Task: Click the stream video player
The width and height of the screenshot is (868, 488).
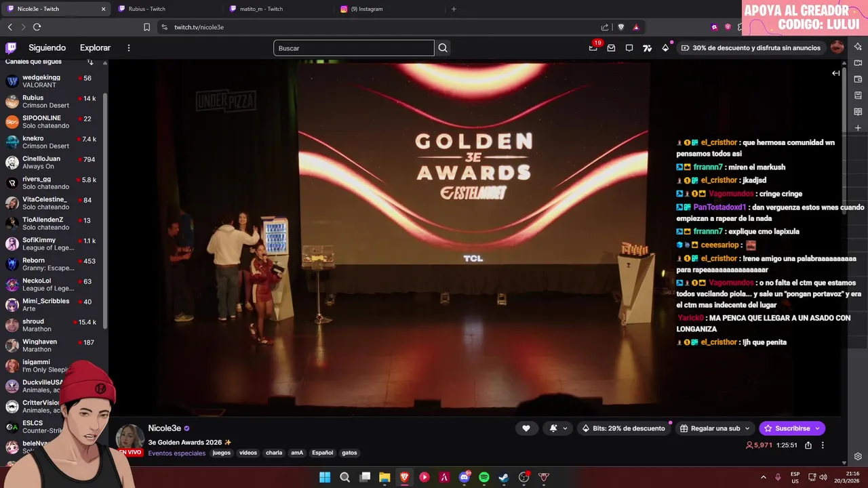Action: pos(475,237)
